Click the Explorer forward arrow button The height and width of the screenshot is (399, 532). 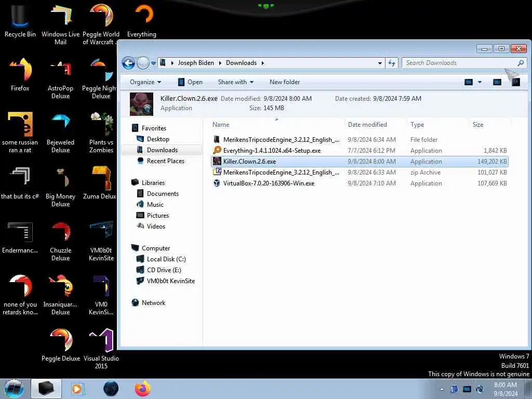pyautogui.click(x=143, y=63)
